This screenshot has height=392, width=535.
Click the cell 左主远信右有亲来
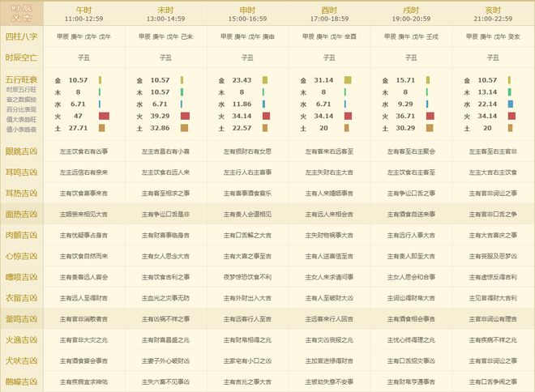click(84, 173)
